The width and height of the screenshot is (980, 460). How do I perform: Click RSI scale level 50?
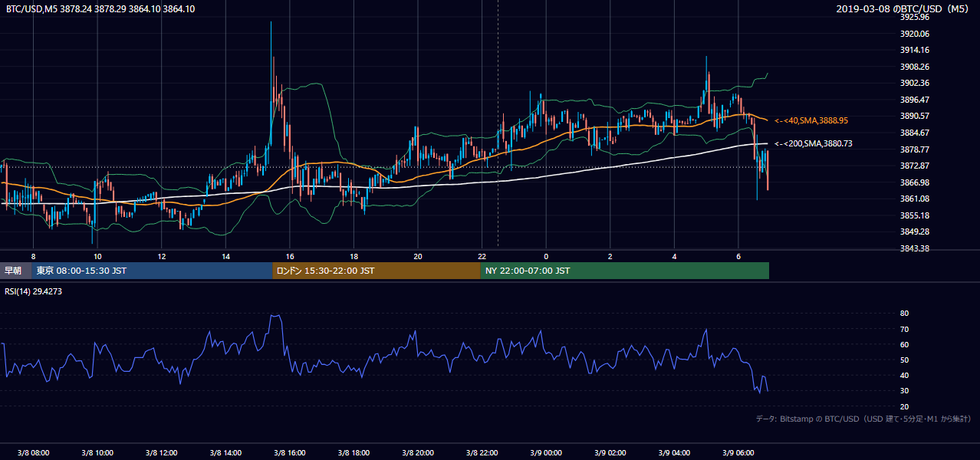(904, 360)
